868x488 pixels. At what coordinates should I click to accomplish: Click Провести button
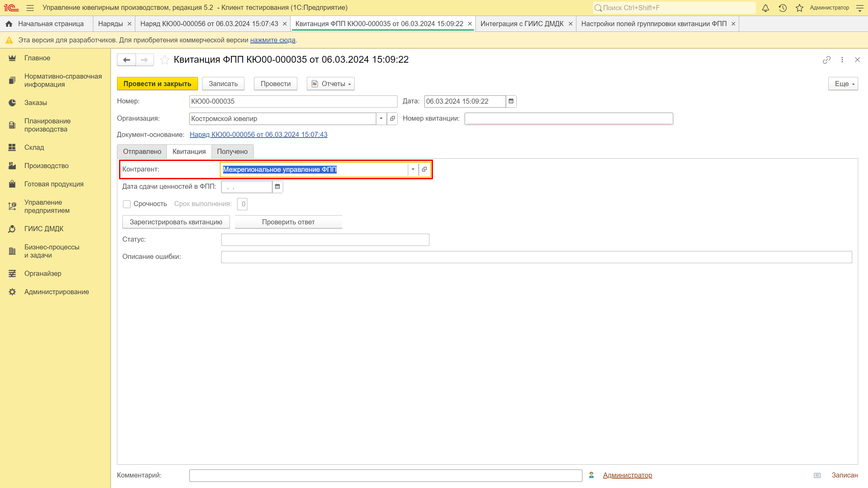[275, 84]
